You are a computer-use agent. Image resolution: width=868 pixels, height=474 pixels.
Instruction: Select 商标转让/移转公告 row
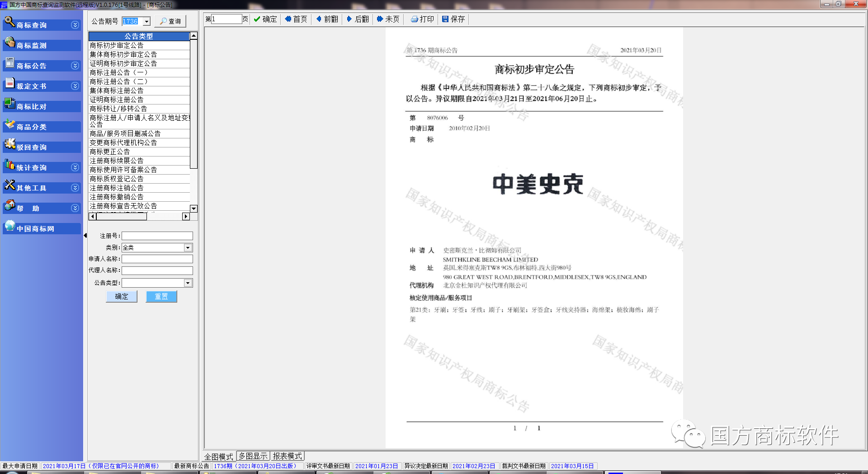(139, 109)
